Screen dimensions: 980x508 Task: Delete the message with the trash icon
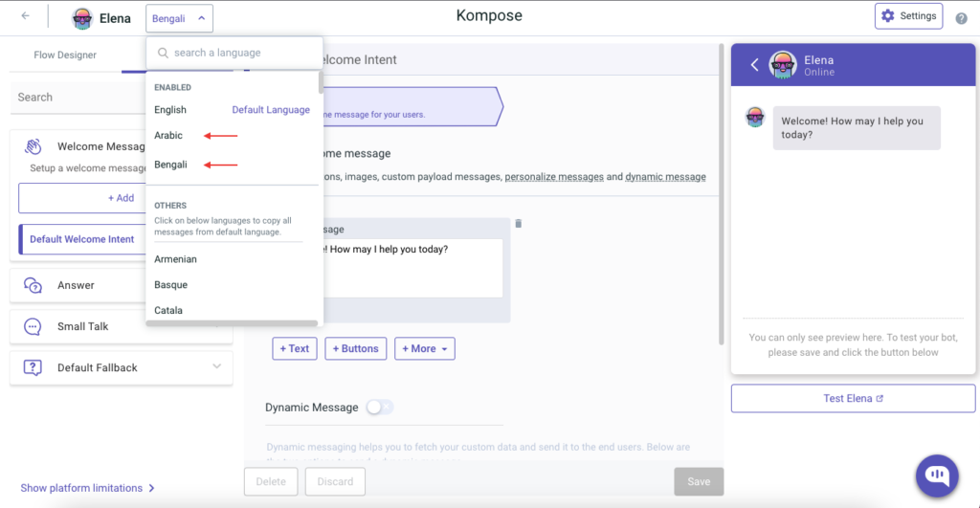(518, 224)
